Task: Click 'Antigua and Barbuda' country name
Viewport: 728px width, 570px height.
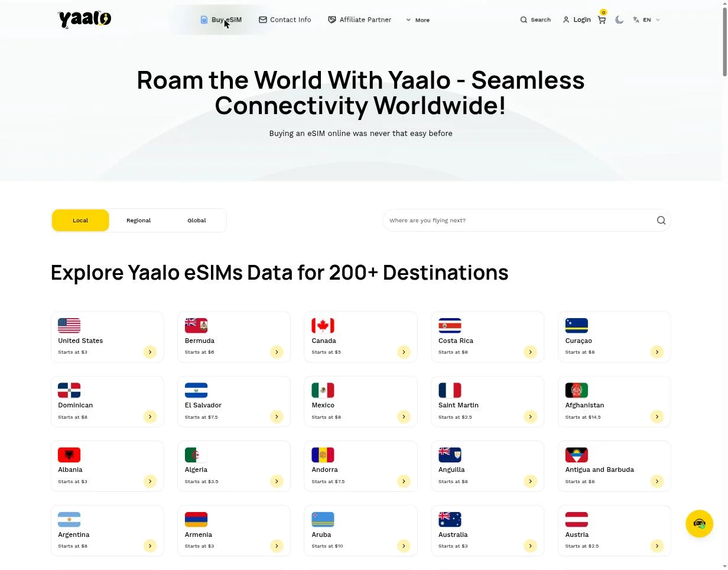Action: coord(600,469)
